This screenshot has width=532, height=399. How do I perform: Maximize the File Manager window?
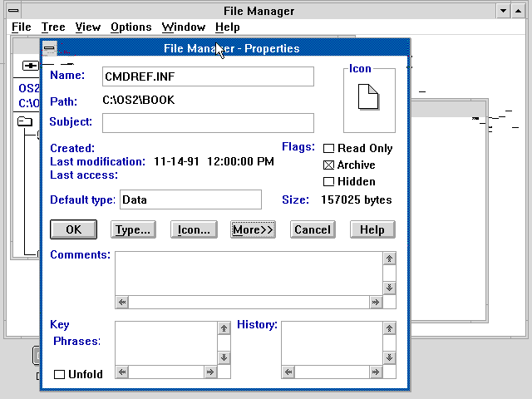pyautogui.click(x=518, y=11)
